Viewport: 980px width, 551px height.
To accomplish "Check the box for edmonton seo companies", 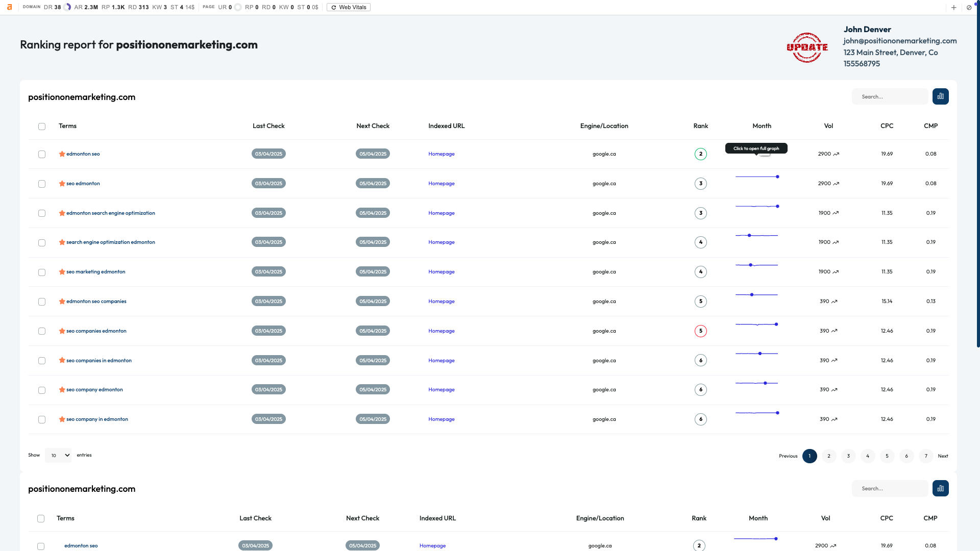I will click(x=42, y=302).
